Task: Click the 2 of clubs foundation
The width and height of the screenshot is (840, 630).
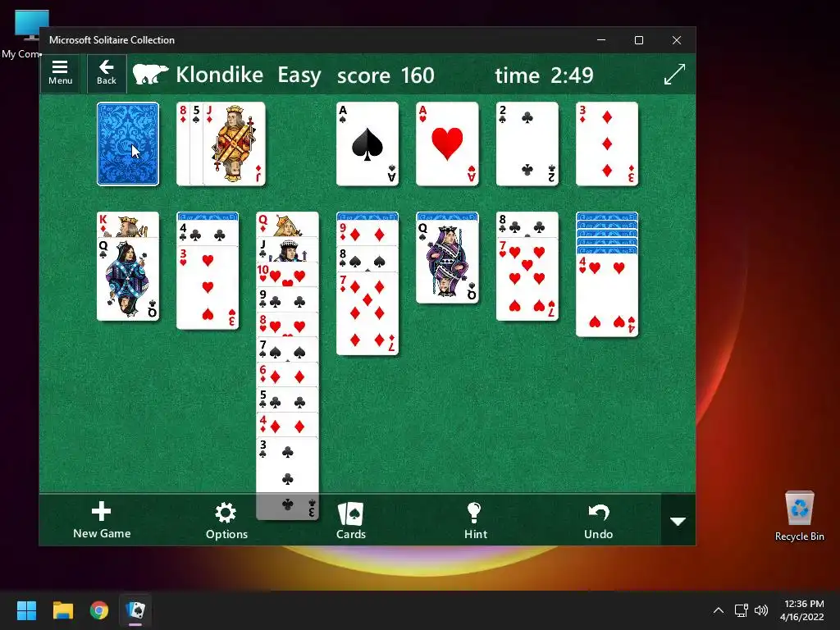Action: 527,144
